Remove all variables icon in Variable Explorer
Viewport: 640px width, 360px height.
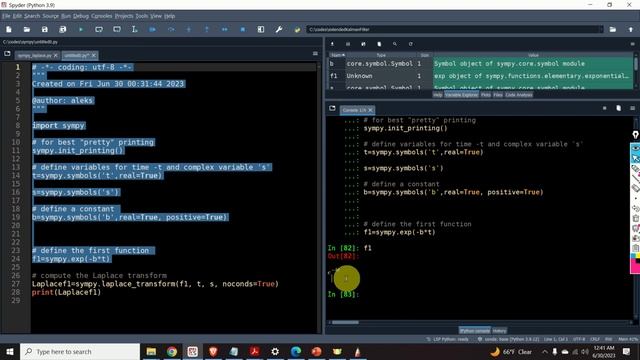379,44
